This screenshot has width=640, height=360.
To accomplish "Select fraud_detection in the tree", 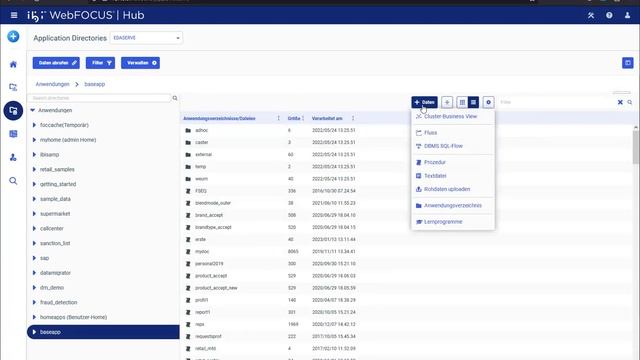I will pos(59,302).
